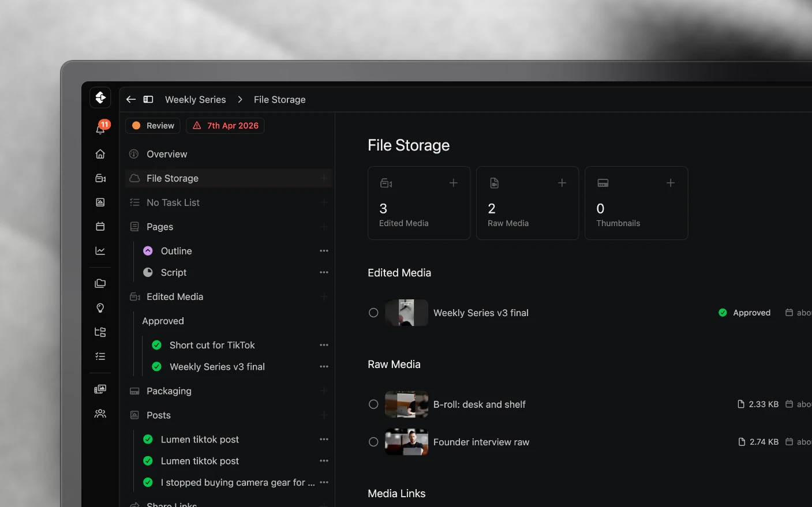812x507 pixels.
Task: Click the app logo at top left
Action: [100, 97]
